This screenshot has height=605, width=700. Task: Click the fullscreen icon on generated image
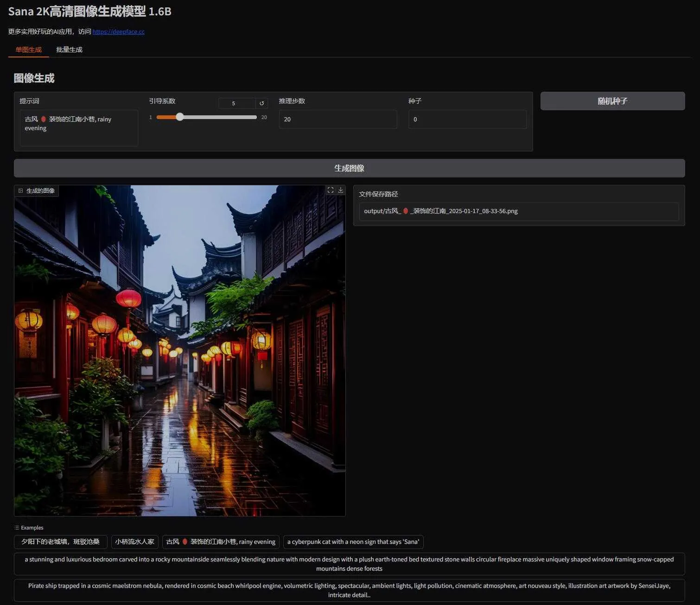point(331,190)
